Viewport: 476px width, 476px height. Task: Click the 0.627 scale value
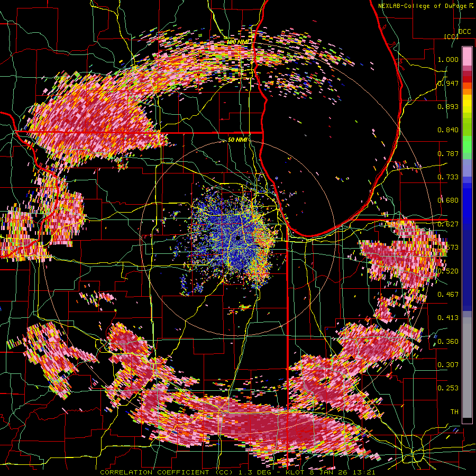tap(448, 224)
